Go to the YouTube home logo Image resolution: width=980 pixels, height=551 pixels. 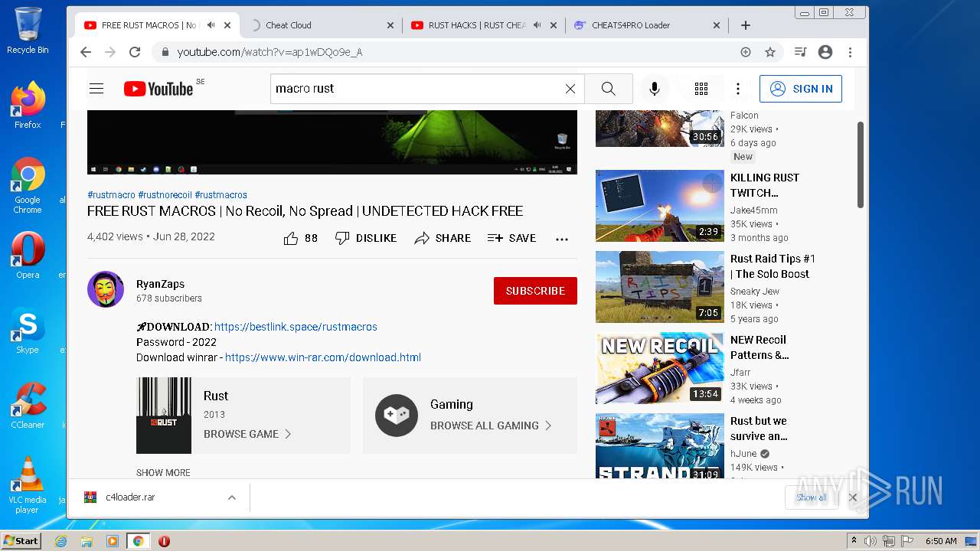pyautogui.click(x=158, y=89)
